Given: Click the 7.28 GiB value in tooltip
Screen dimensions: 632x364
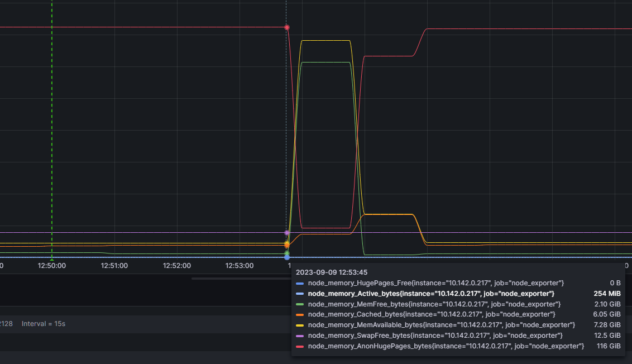Looking at the screenshot, I should click(x=607, y=324).
